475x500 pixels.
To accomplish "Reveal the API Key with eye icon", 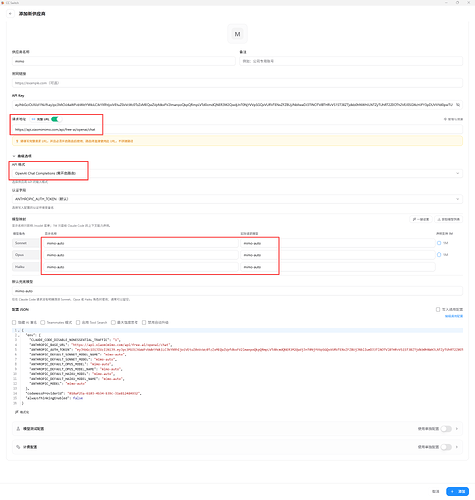I will (x=458, y=105).
